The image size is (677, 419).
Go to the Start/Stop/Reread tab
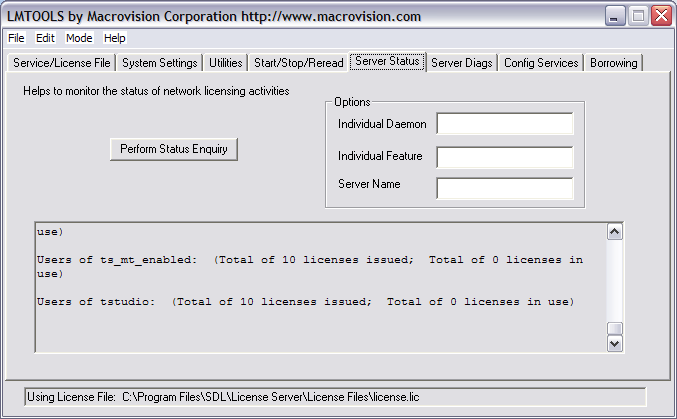[x=298, y=63]
